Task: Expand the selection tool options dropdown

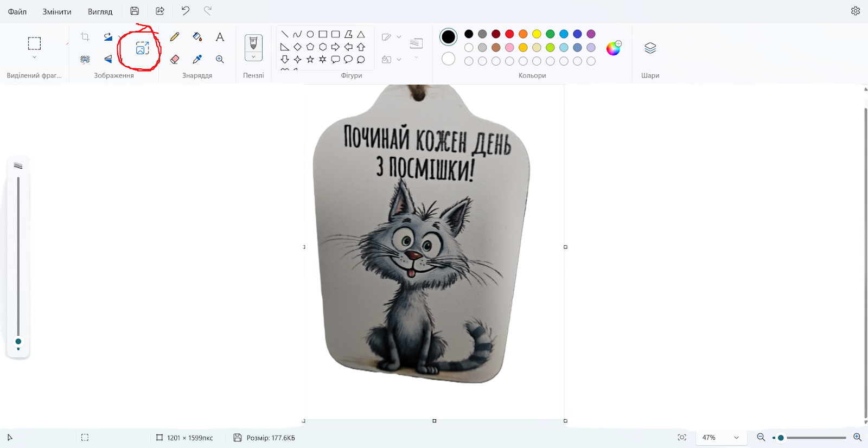Action: pos(34,57)
